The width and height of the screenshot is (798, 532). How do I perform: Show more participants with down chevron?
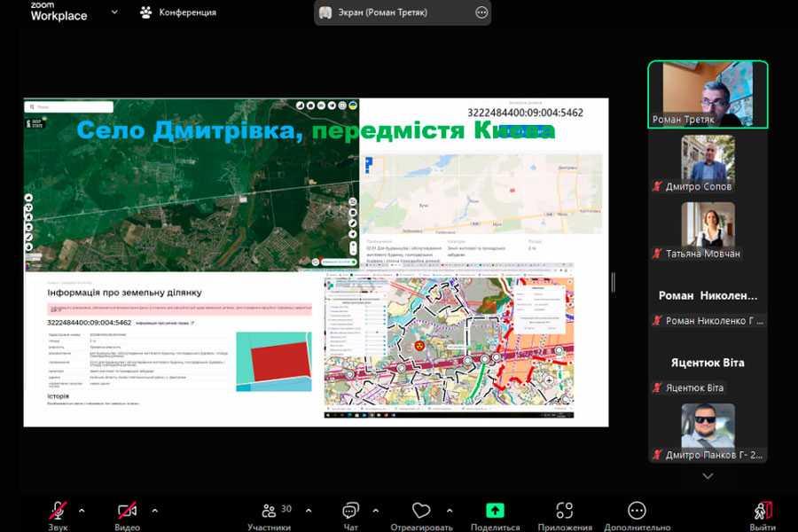pyautogui.click(x=708, y=476)
